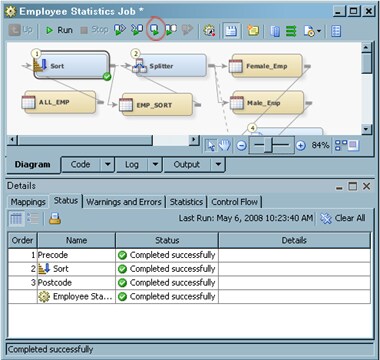380x360 pixels.
Task: Open the Warnings and Errors tab
Action: coord(124,202)
